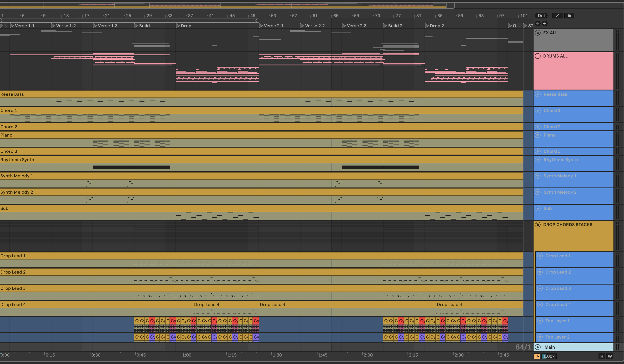
Task: Click the Del locator button
Action: tap(541, 16)
